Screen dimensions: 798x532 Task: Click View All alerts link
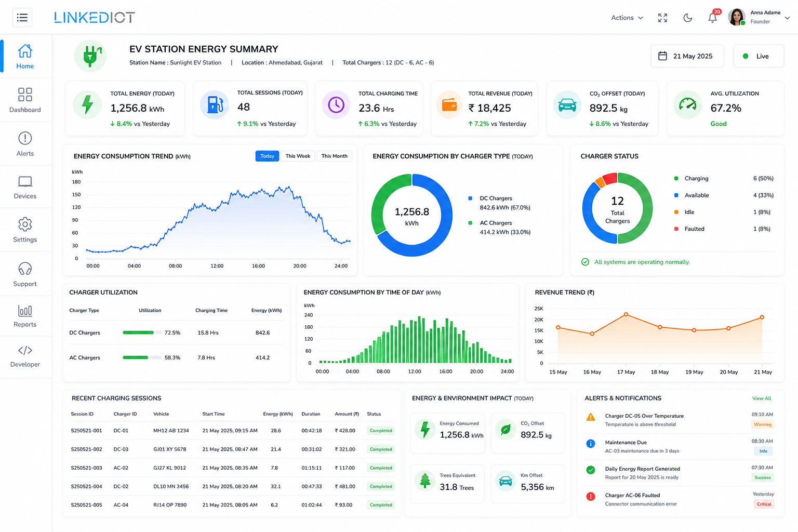tap(762, 398)
